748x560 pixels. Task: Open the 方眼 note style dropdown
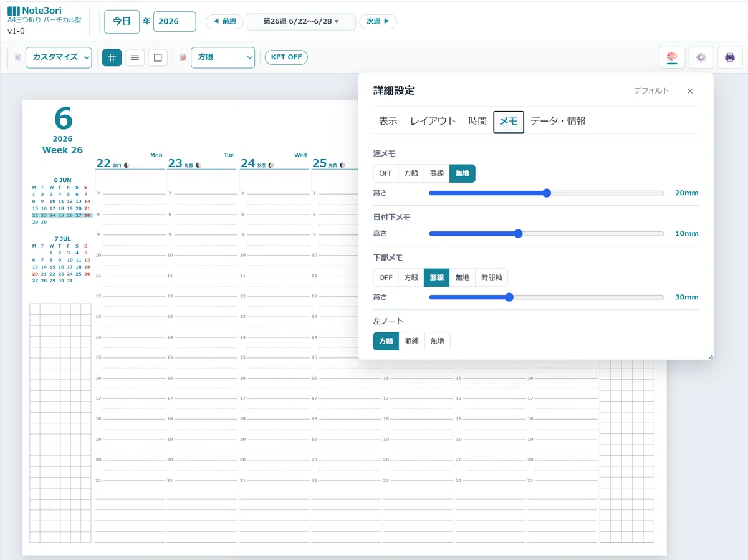point(223,57)
